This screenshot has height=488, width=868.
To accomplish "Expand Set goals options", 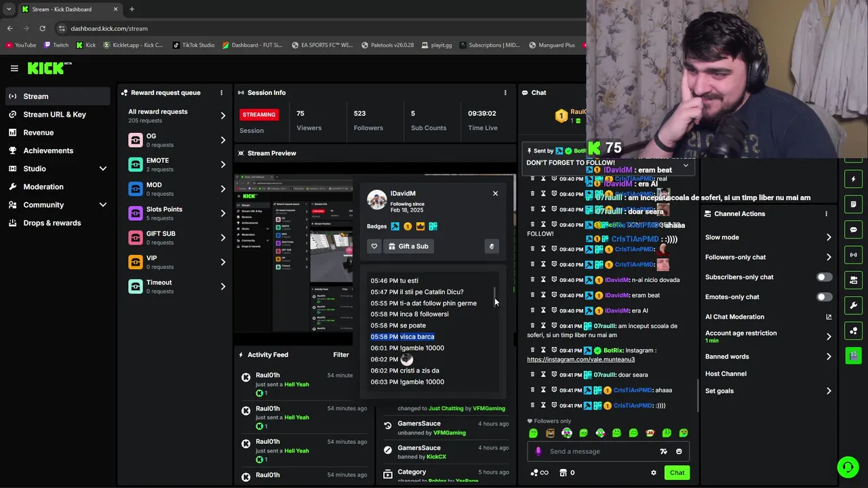I will (x=829, y=391).
